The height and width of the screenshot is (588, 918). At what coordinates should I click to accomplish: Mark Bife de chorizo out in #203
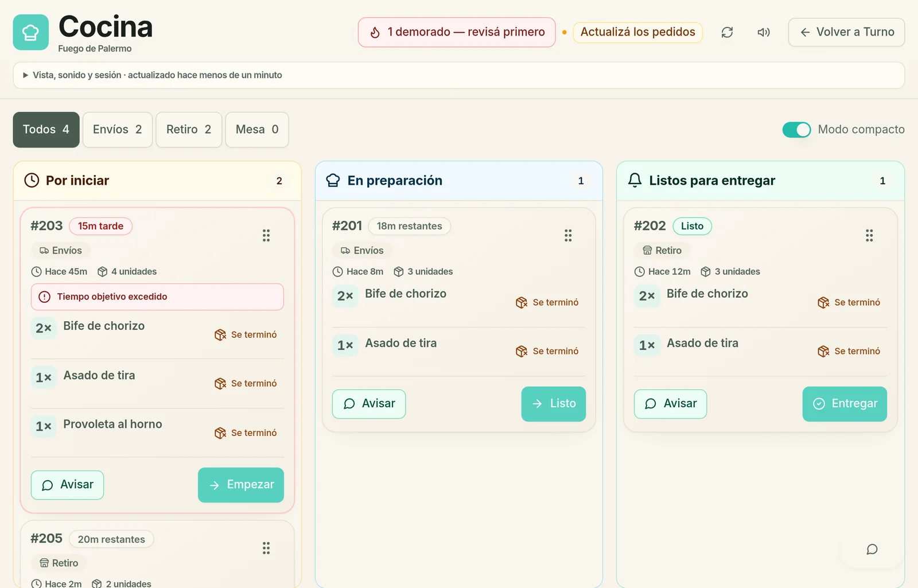point(246,334)
